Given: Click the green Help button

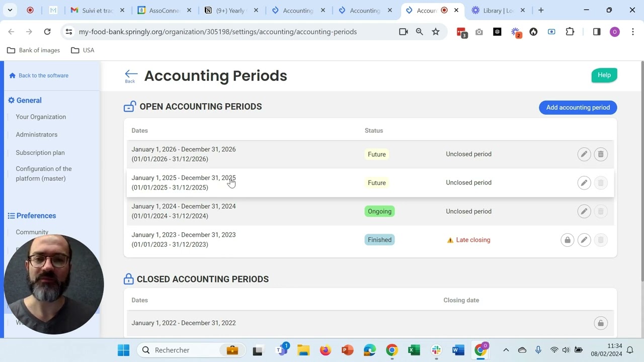Looking at the screenshot, I should [x=604, y=75].
